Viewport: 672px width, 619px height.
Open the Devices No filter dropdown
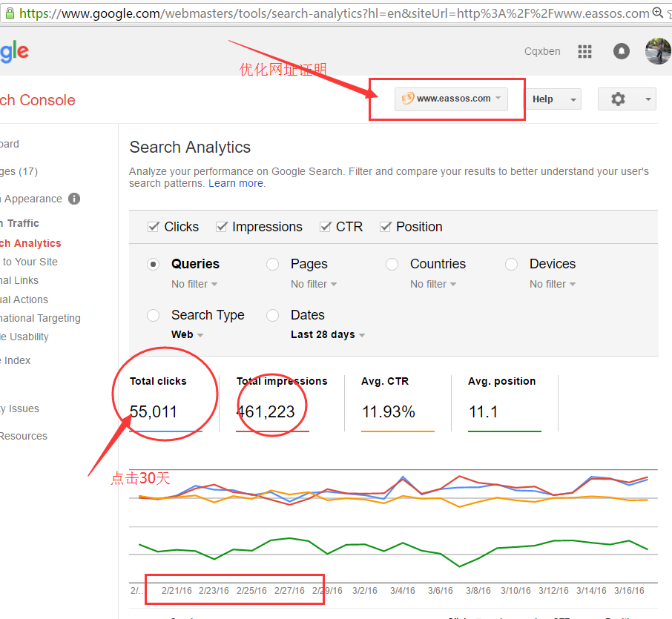[x=553, y=284]
